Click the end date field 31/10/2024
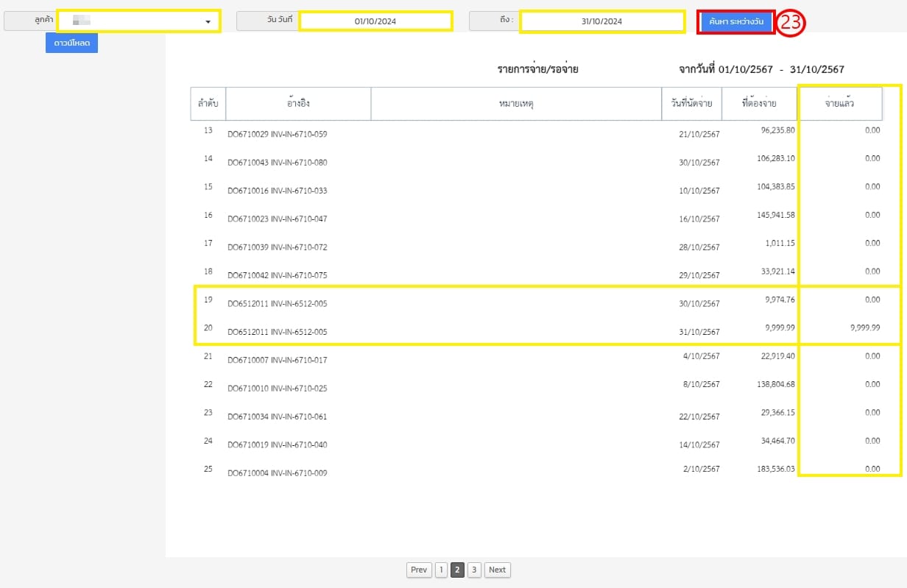The image size is (907, 588). coord(601,21)
